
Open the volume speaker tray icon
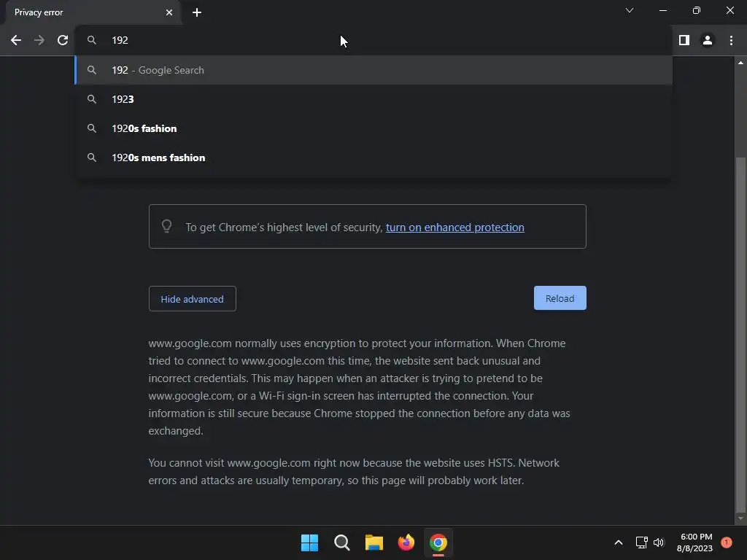(x=659, y=542)
